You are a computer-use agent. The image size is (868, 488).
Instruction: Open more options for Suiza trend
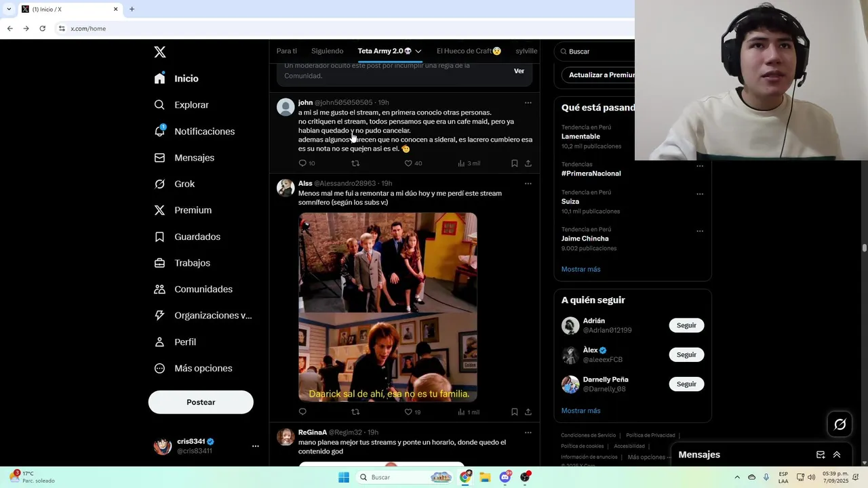(x=700, y=194)
